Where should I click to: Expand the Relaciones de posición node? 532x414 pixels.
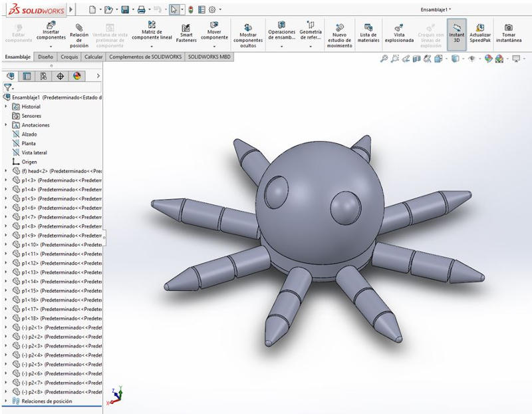tap(6, 401)
